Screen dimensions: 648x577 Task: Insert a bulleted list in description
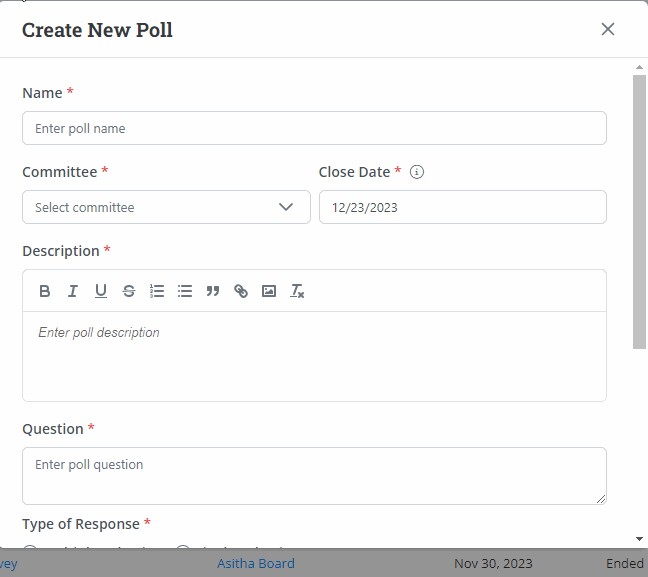tap(185, 291)
